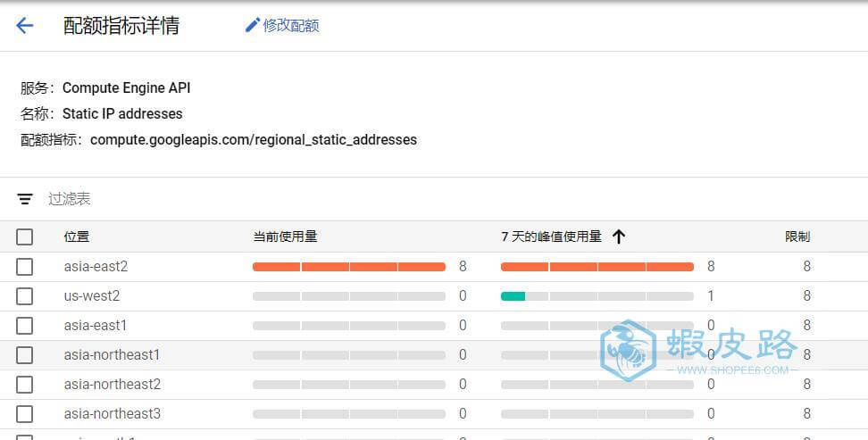This screenshot has width=868, height=440.
Task: Click the filter table icon
Action: pos(25,199)
